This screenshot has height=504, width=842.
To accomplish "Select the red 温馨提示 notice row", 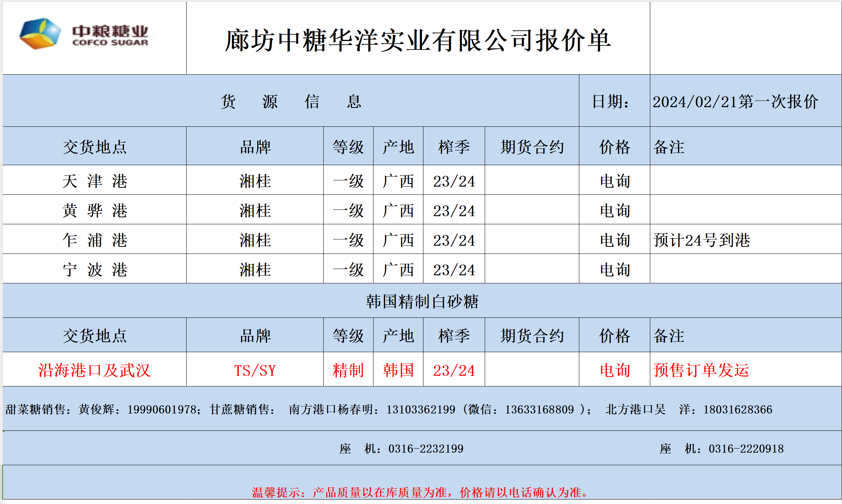I will [x=420, y=492].
